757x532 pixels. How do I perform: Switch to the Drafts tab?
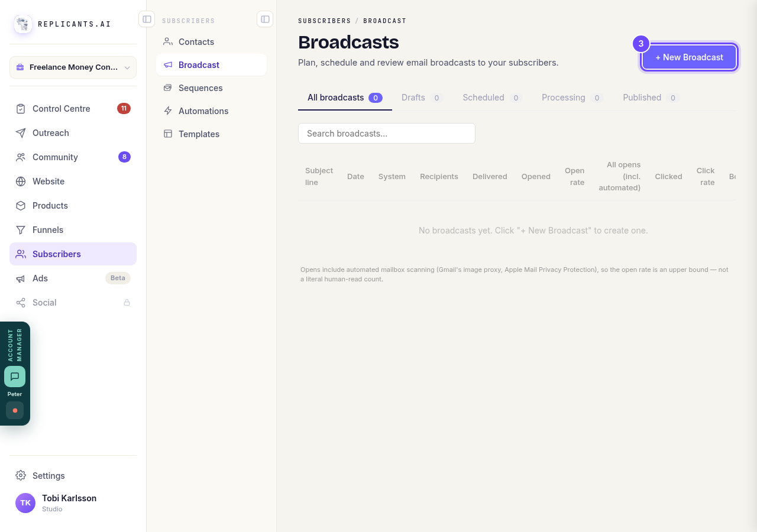tap(422, 98)
